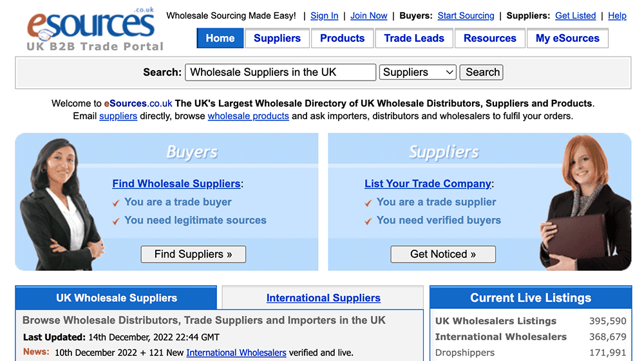Open the Suppliers search category dropdown
Image resolution: width=644 pixels, height=361 pixels.
coord(418,72)
